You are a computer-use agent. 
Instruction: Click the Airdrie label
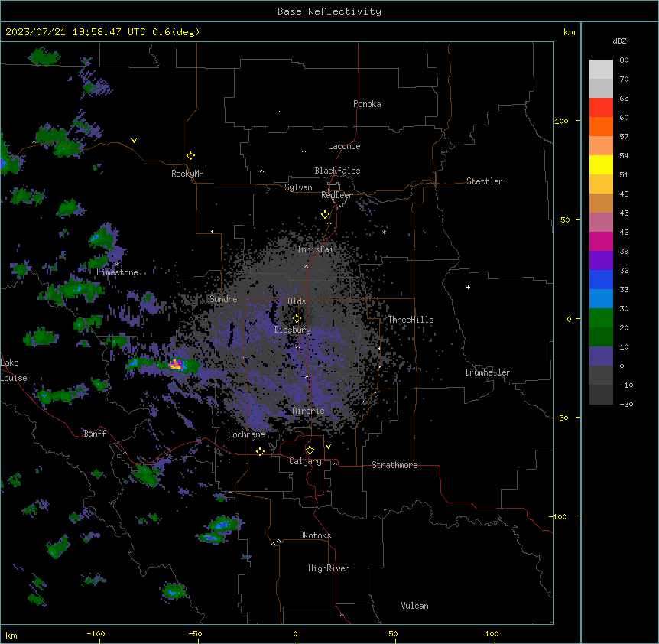[x=309, y=411]
